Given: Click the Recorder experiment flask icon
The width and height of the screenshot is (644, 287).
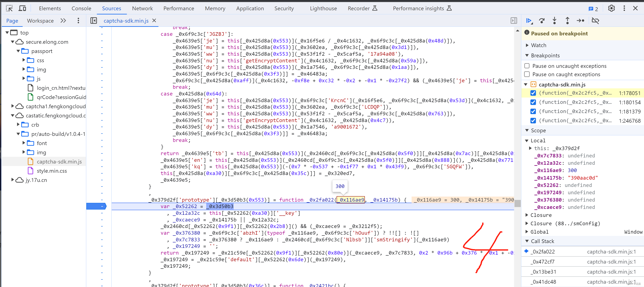Looking at the screenshot, I should pos(374,8).
